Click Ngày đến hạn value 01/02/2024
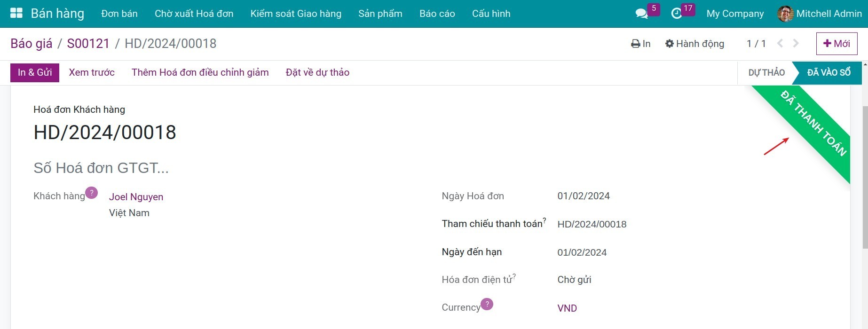 click(x=582, y=252)
